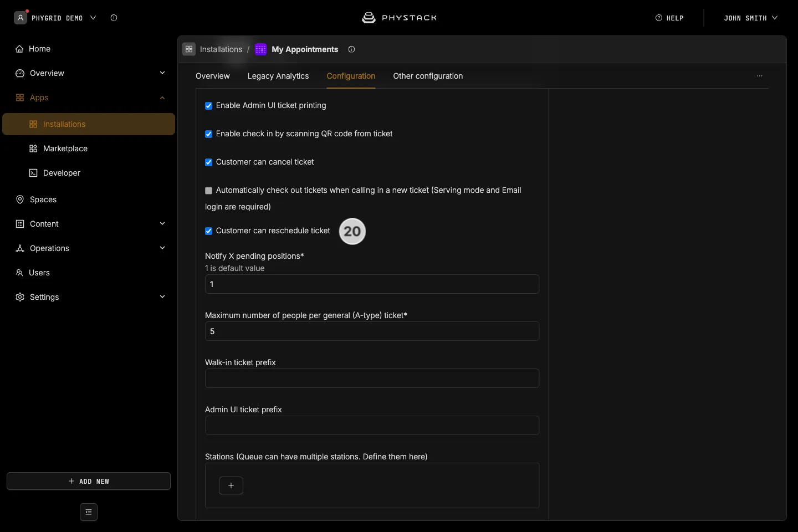This screenshot has height=532, width=798.
Task: Expand the Content sidebar chevron
Action: (162, 224)
